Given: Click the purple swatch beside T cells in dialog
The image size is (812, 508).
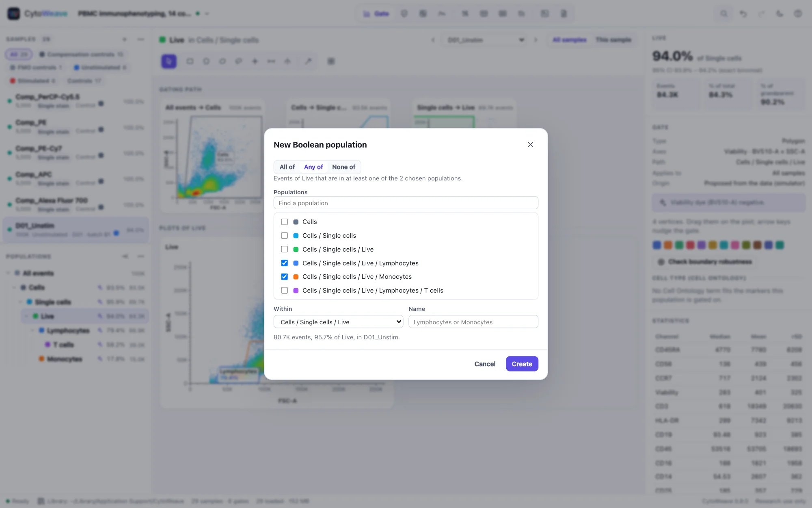Looking at the screenshot, I should 296,291.
